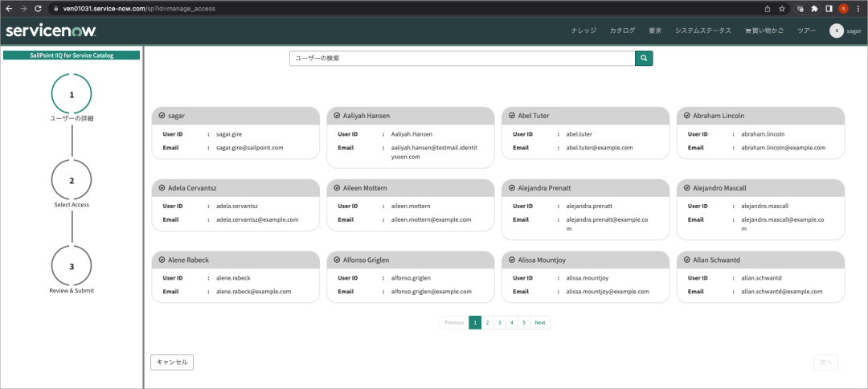The height and width of the screenshot is (389, 868).
Task: Open the Chrome three-dot menu
Action: [858, 9]
